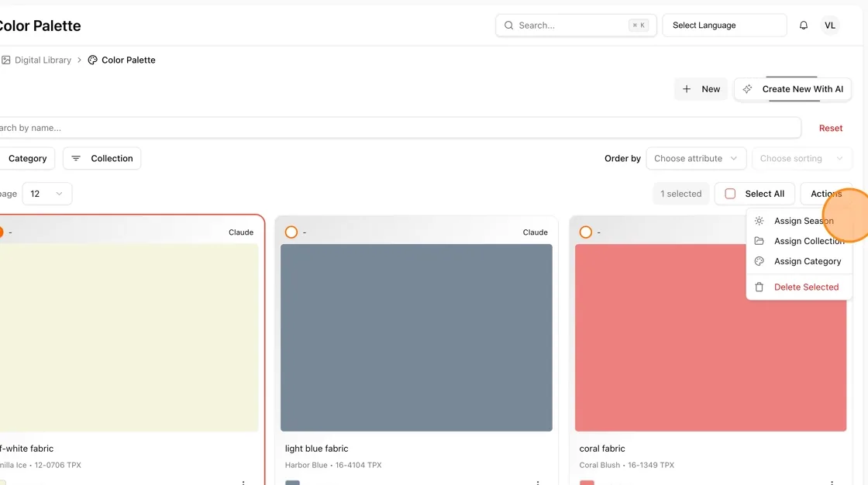Click the search magnifier icon
The height and width of the screenshot is (485, 868).
508,26
